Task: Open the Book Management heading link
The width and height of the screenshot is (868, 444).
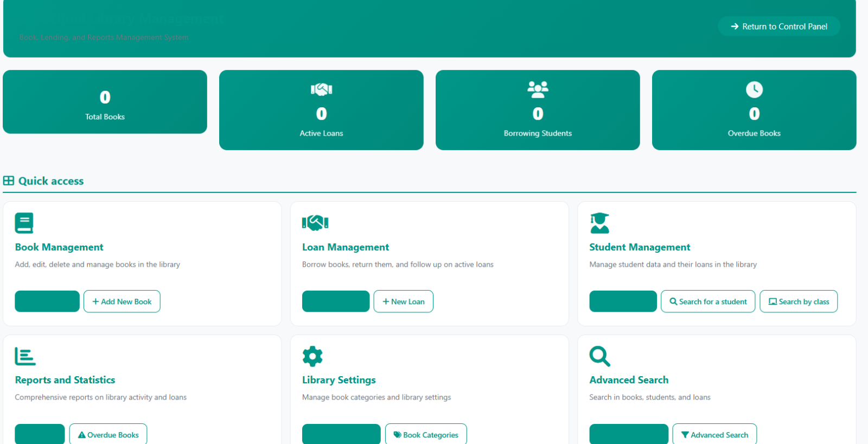Action: point(59,247)
